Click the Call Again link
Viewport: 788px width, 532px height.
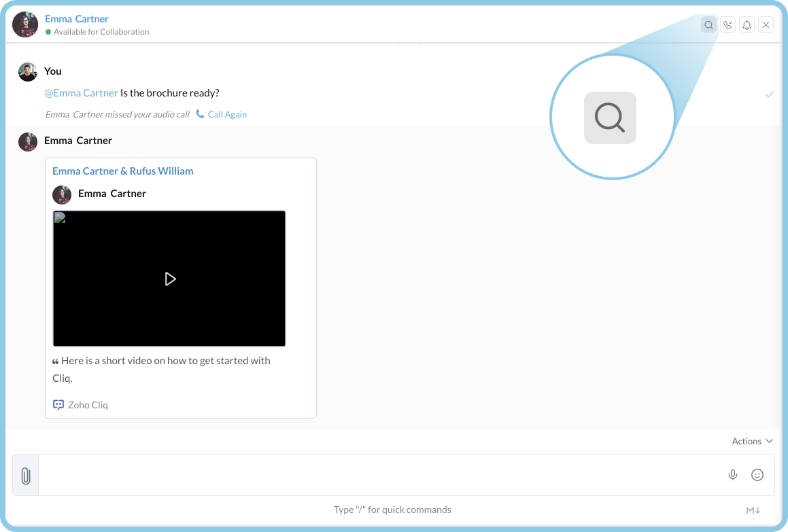pyautogui.click(x=226, y=114)
